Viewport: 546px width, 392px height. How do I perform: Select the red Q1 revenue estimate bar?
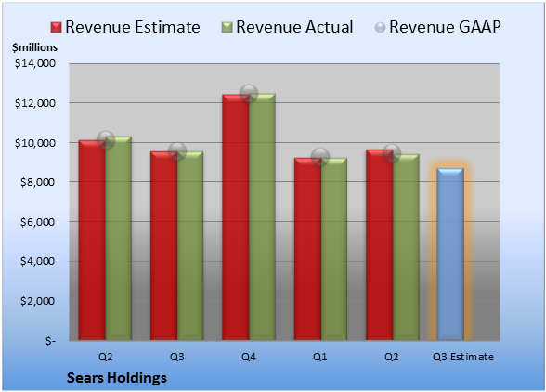(x=307, y=249)
